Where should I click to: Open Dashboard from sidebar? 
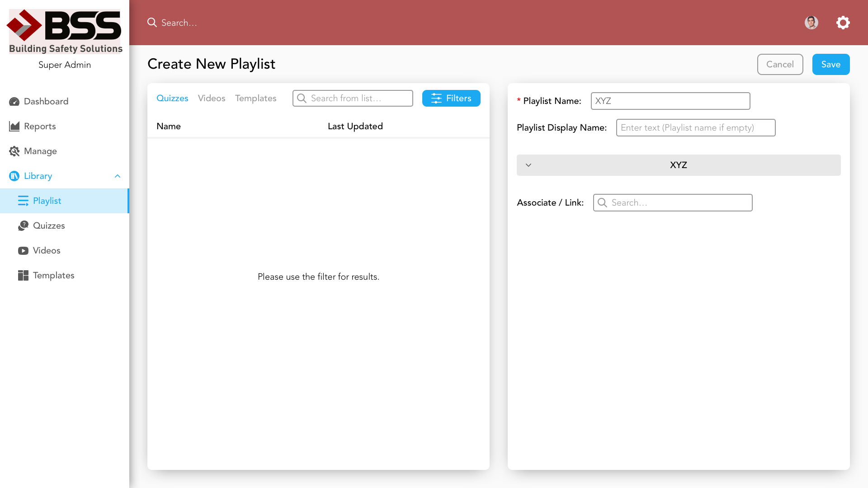(x=46, y=101)
